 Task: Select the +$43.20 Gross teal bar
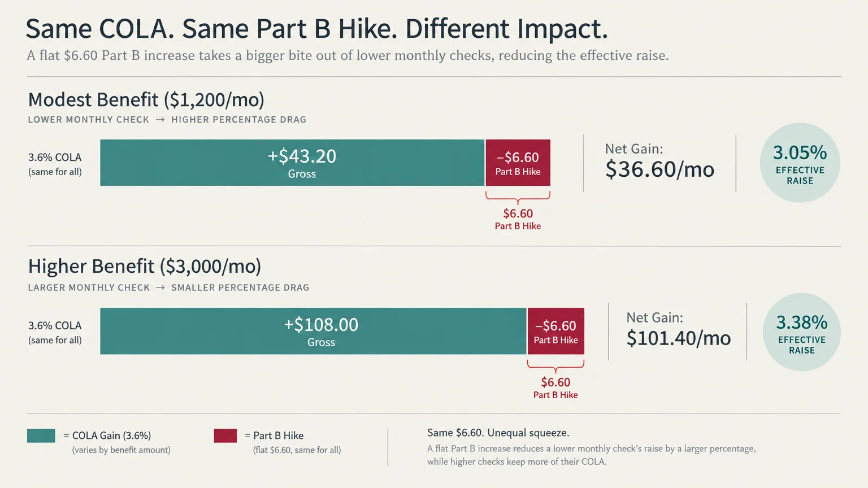click(x=292, y=163)
